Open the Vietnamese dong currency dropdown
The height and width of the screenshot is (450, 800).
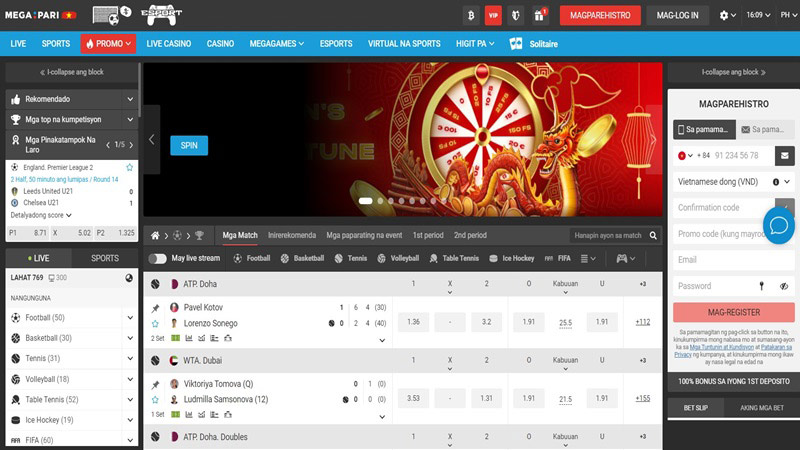pyautogui.click(x=734, y=182)
